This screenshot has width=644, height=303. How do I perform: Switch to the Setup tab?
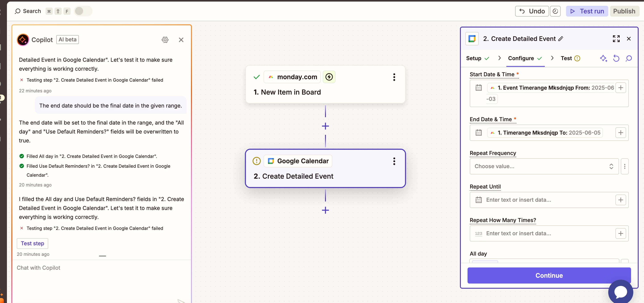click(x=478, y=58)
